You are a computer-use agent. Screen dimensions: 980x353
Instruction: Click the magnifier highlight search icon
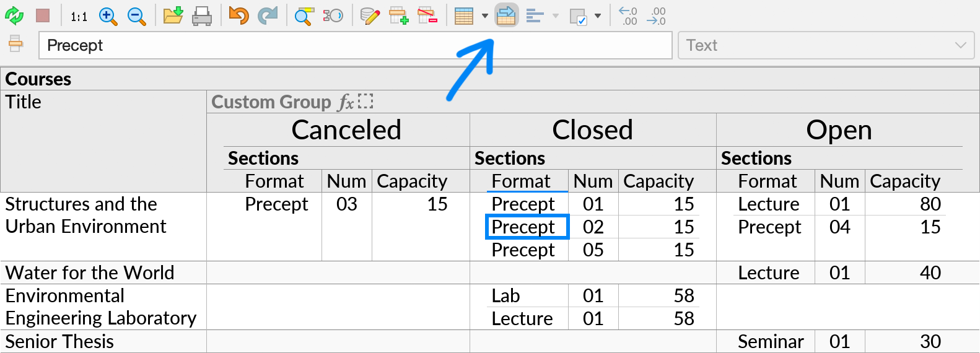(x=304, y=16)
